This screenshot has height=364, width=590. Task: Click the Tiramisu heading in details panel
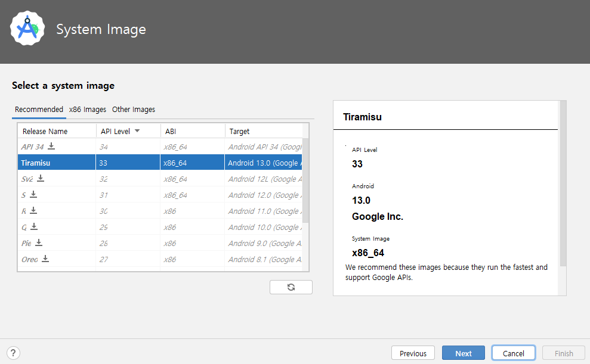(x=362, y=117)
